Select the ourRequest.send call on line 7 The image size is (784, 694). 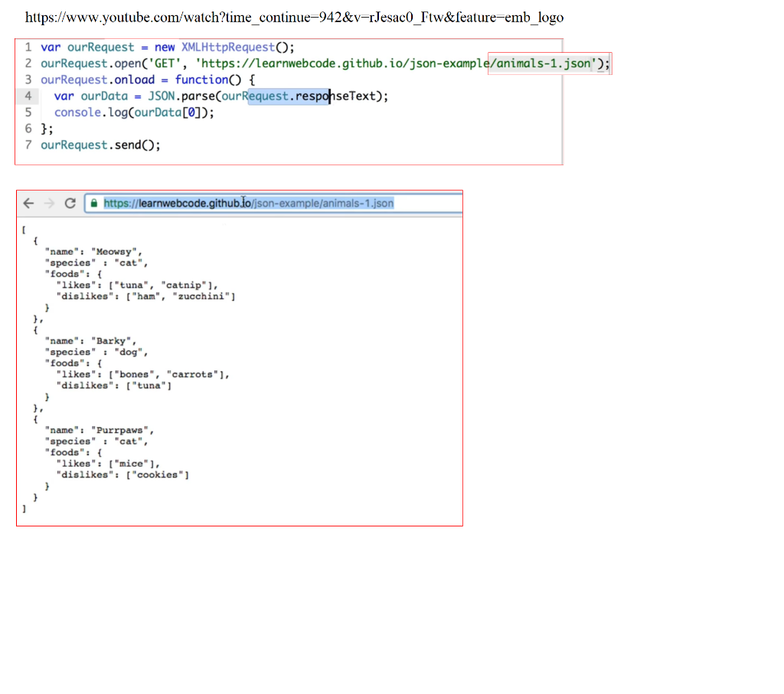[x=100, y=144]
